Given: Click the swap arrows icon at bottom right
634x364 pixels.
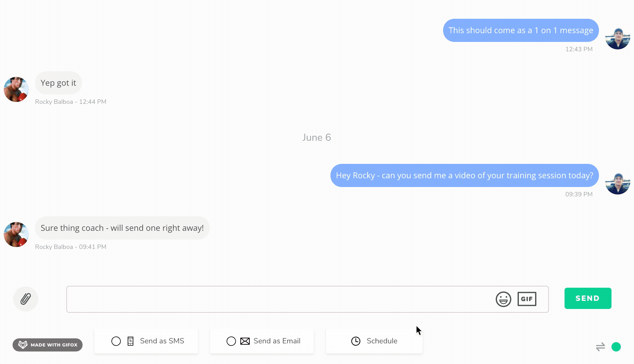Looking at the screenshot, I should coord(600,347).
